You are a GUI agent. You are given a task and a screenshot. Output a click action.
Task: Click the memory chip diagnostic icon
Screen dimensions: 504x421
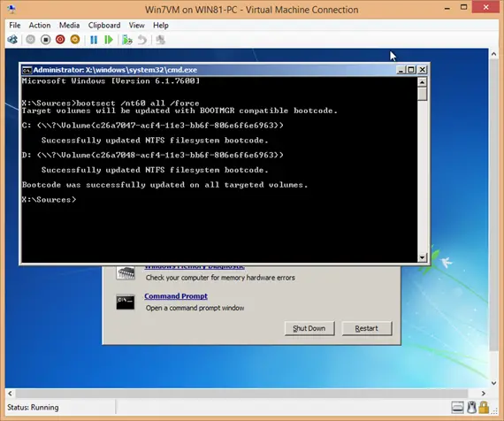(x=126, y=272)
